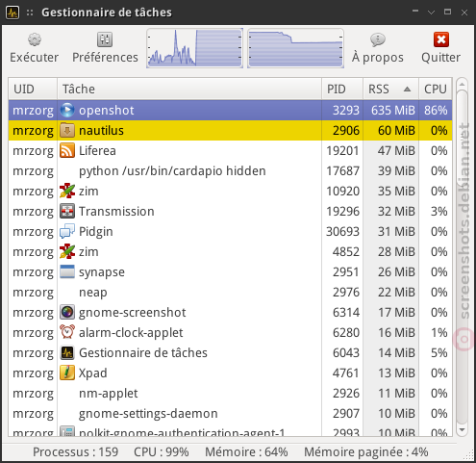This screenshot has height=463, width=476.
Task: Select the gnome-settings-daemon process row
Action: [230, 413]
